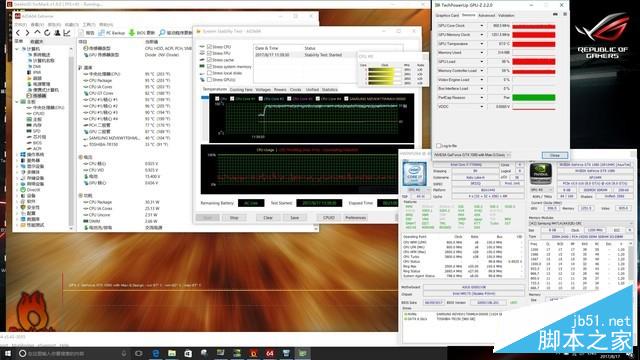
Task: Open File Explorer from taskbar
Action: 172,353
